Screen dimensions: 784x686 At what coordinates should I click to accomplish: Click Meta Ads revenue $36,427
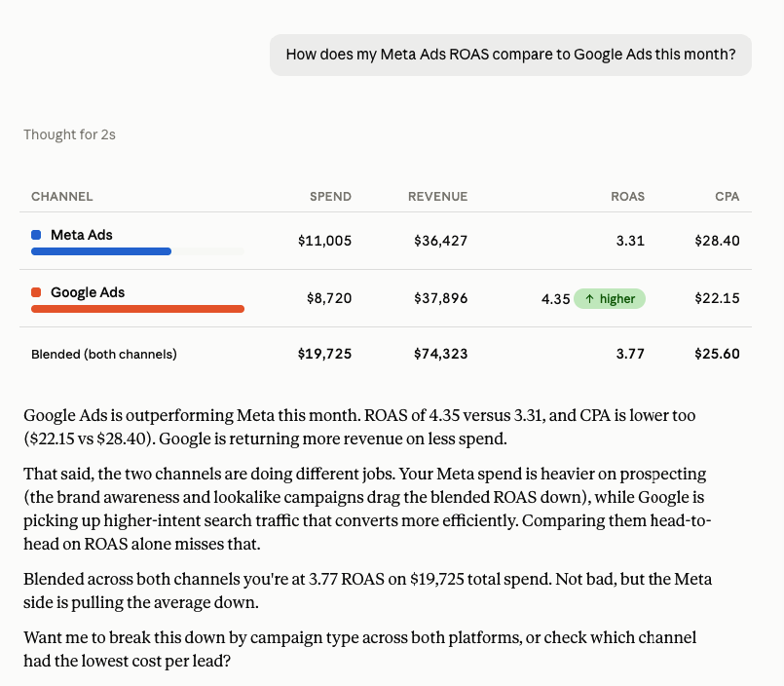point(440,241)
